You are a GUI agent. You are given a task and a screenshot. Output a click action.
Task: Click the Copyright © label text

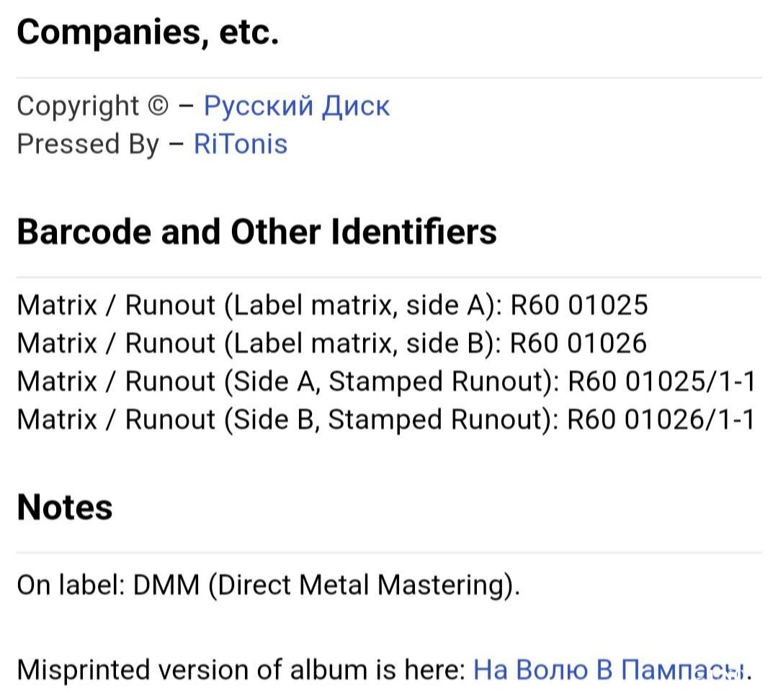point(93,107)
